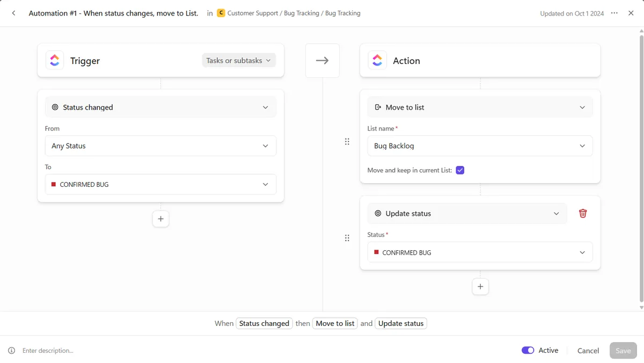Click the yellow C workspace icon
Image resolution: width=644 pixels, height=363 pixels.
221,13
